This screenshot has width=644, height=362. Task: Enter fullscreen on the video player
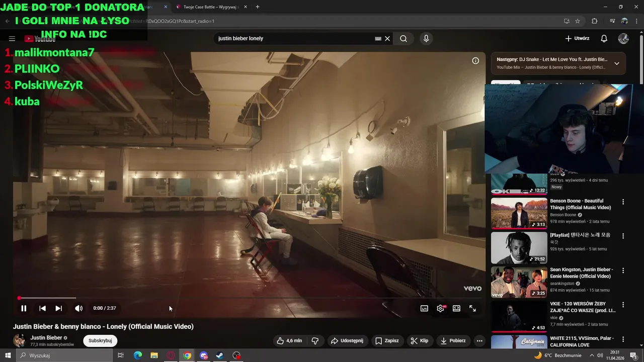(472, 308)
